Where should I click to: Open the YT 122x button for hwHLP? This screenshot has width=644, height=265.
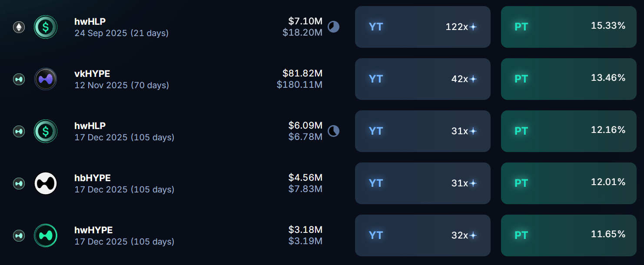(422, 27)
